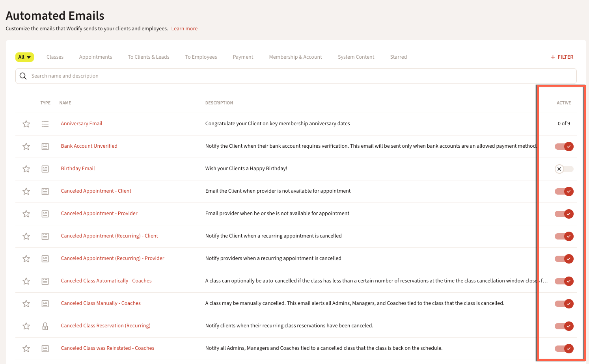Image resolution: width=589 pixels, height=364 pixels.
Task: Open the To Clients & Leads tab
Action: pos(149,57)
